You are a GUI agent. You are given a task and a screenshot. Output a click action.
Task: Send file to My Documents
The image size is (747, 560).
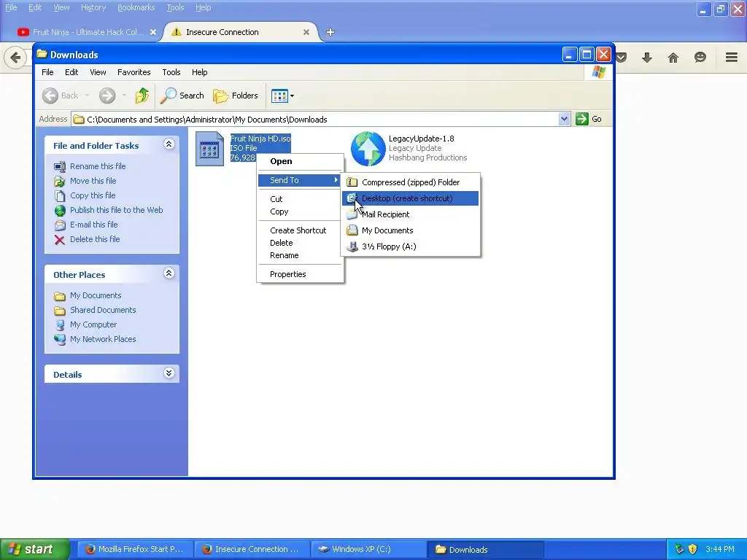410,230
